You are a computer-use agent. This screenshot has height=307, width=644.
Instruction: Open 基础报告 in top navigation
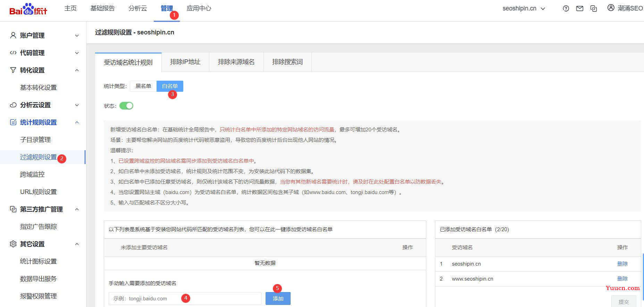coord(102,8)
